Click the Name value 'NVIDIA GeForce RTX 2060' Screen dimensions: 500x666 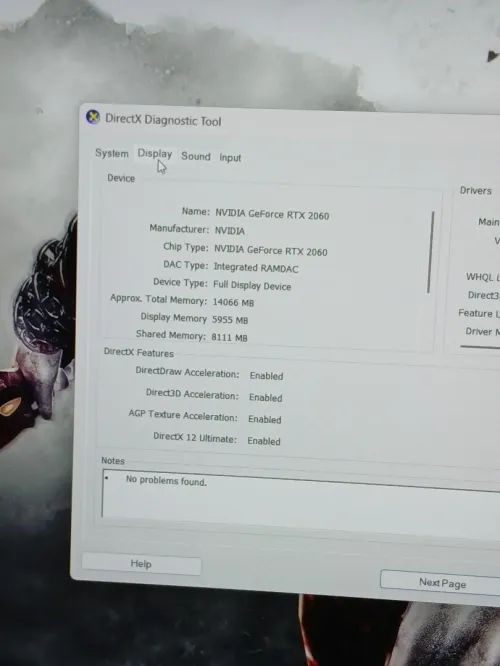(x=272, y=214)
